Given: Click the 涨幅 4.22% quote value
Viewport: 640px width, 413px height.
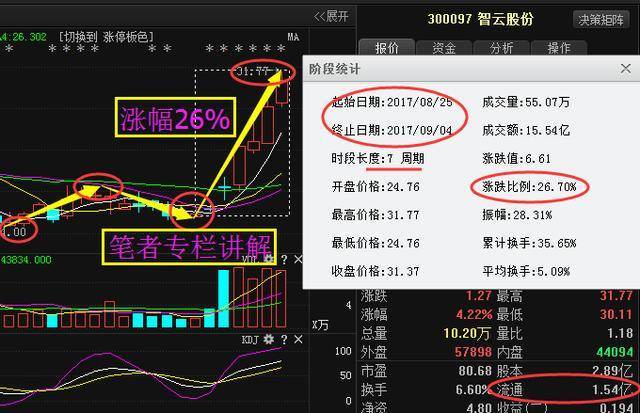Looking at the screenshot, I should point(474,314).
